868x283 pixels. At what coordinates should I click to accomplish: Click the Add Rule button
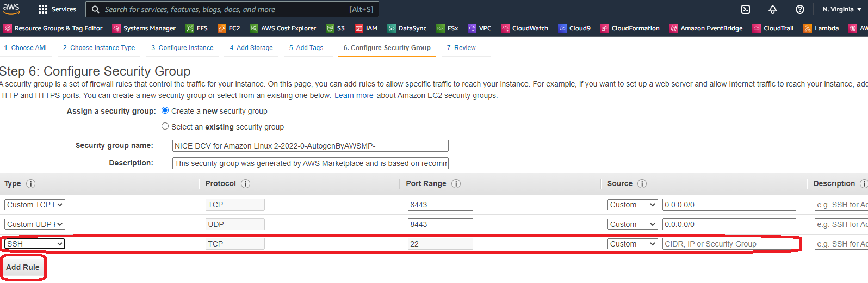[23, 267]
